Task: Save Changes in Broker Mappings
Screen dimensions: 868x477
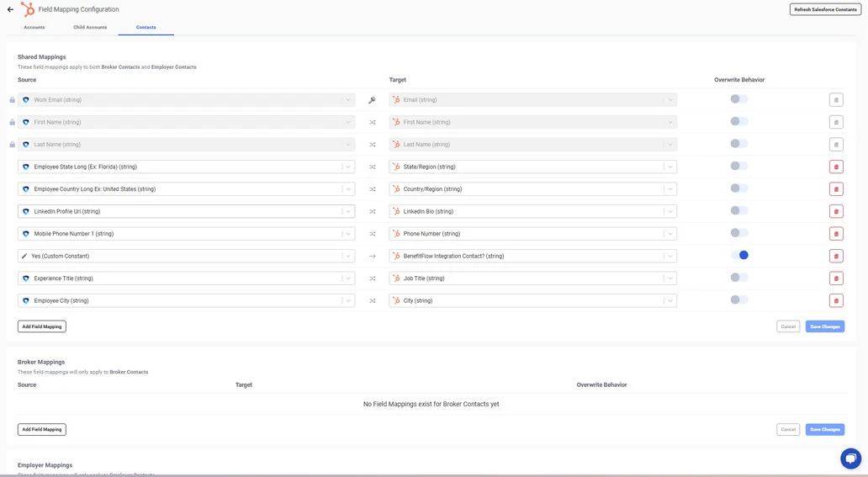Action: pos(825,429)
